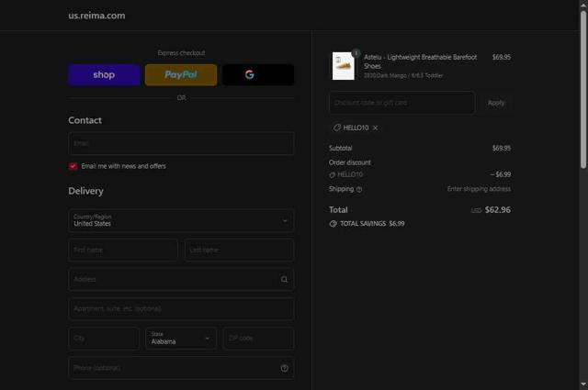The width and height of the screenshot is (588, 390).
Task: Click the $62.96 total amount
Action: tap(497, 210)
